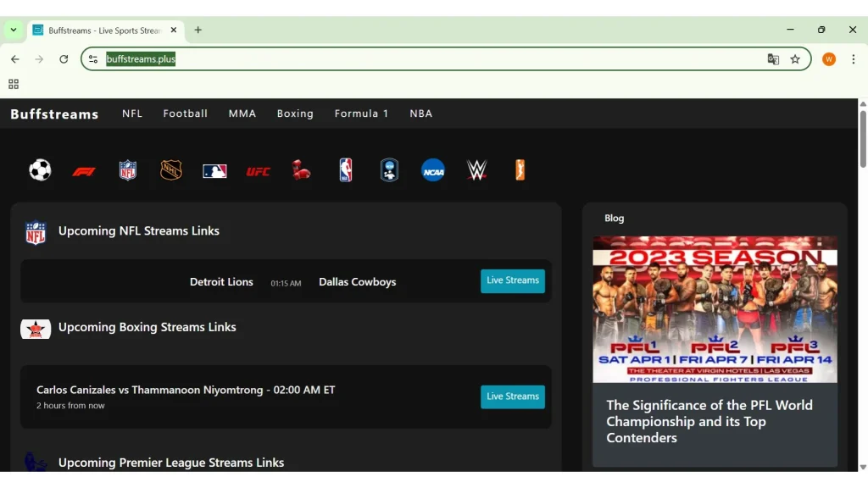This screenshot has width=868, height=488.
Task: Click the NFL shield icon in the icon row
Action: (128, 170)
